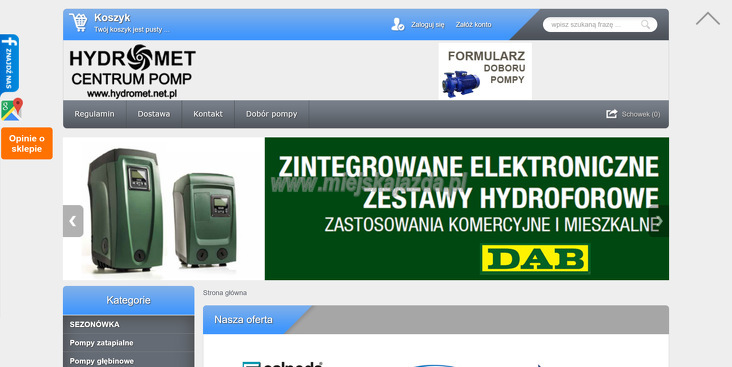This screenshot has width=732, height=367.
Task: Click the user login icon
Action: coord(397,24)
